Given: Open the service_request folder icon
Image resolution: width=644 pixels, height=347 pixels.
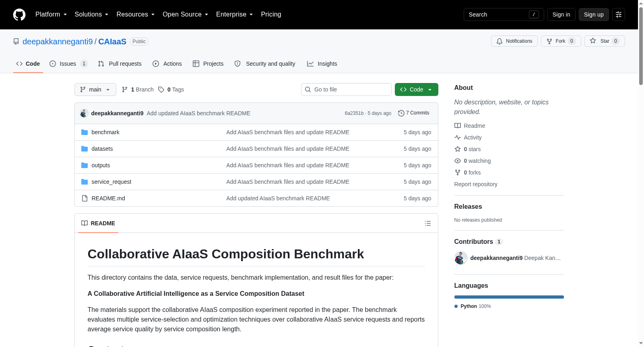Looking at the screenshot, I should [x=85, y=182].
